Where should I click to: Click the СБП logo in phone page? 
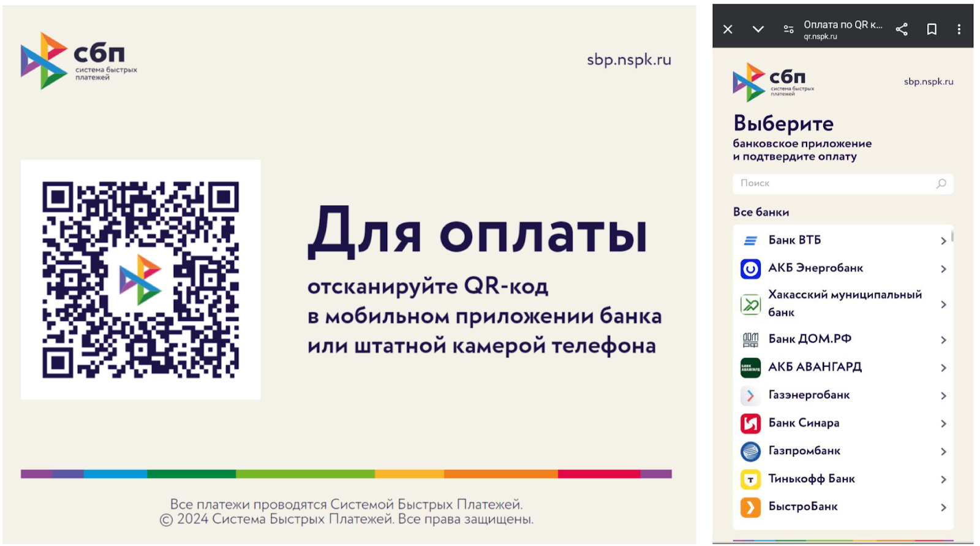point(774,82)
